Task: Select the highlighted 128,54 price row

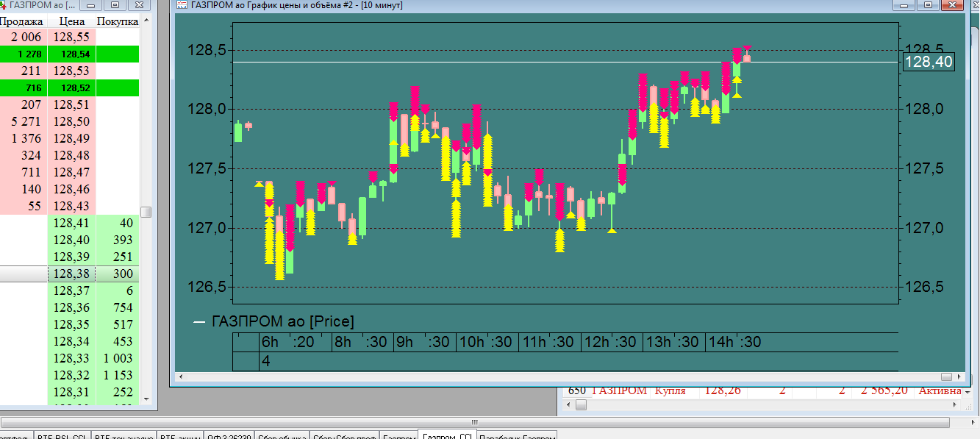Action: 70,54
